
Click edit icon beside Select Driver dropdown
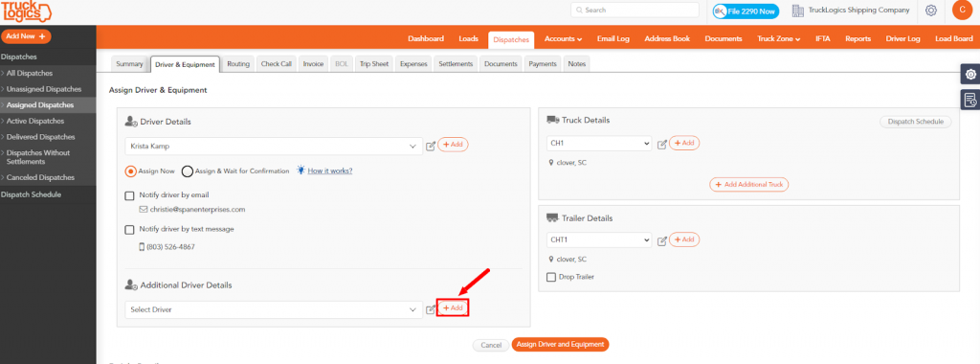(x=431, y=309)
